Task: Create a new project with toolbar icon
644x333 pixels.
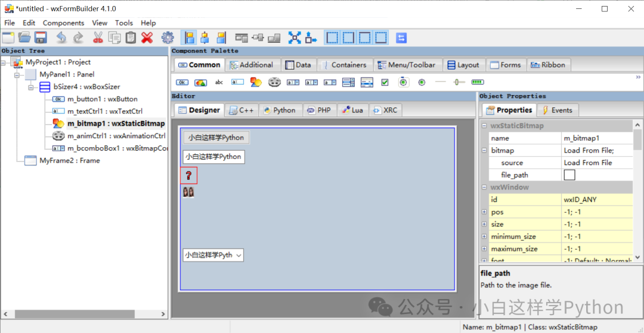Action: 8,38
